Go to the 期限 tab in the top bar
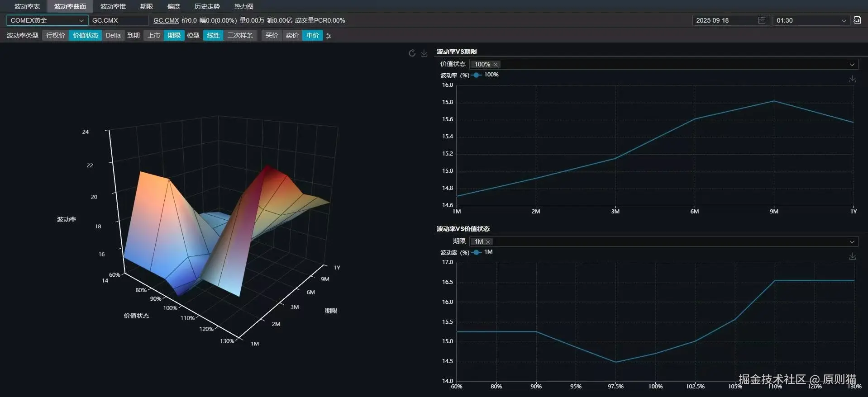This screenshot has height=397, width=868. tap(147, 6)
